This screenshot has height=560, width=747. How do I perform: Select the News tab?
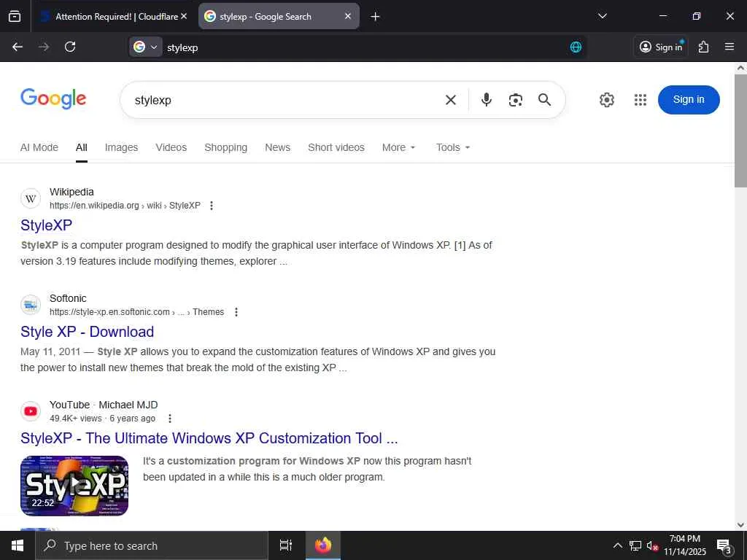click(278, 147)
